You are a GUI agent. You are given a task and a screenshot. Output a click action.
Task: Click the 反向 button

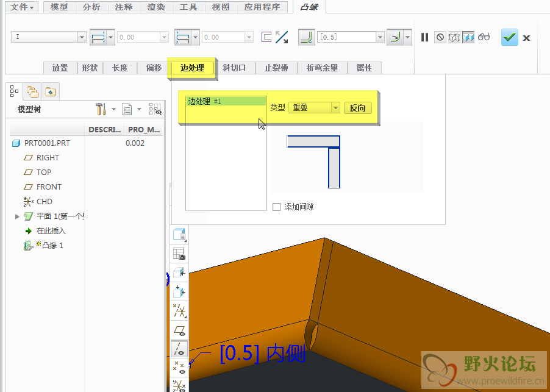point(357,108)
